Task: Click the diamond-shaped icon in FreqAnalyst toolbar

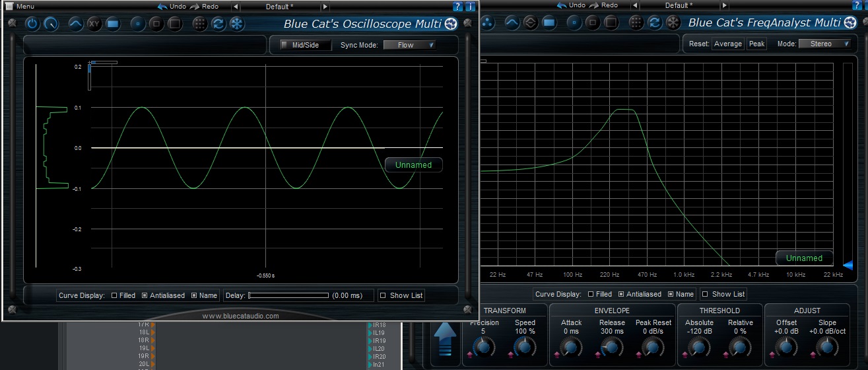Action: (530, 22)
